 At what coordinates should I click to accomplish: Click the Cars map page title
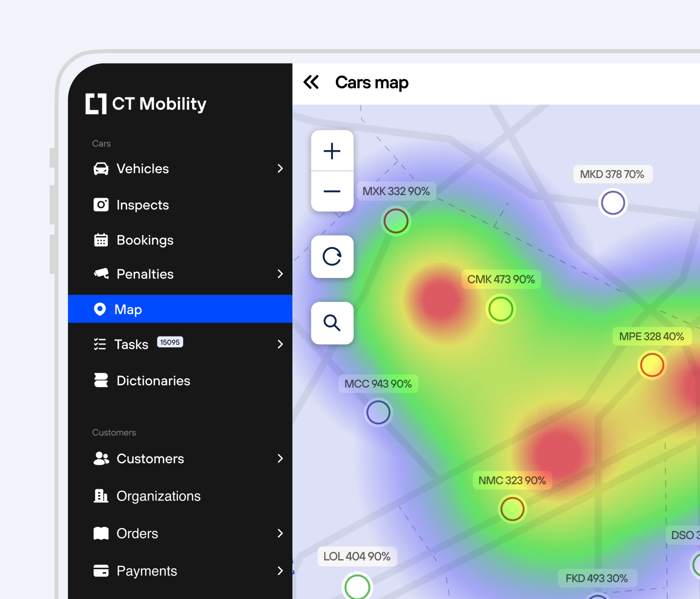coord(372,82)
